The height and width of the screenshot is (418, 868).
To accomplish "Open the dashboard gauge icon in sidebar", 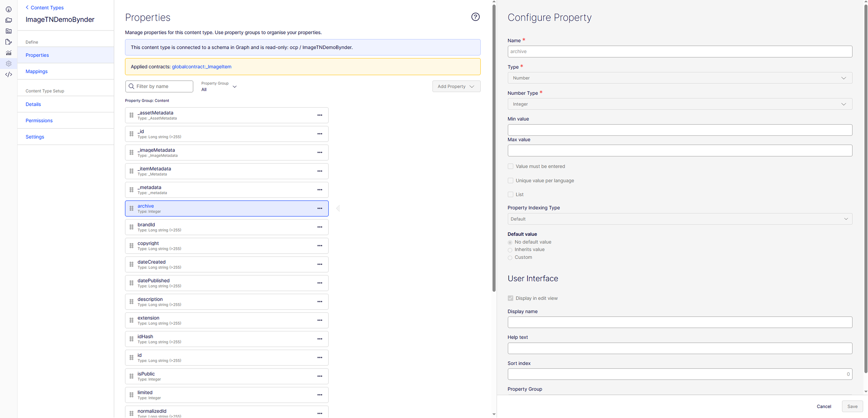I will (9, 9).
